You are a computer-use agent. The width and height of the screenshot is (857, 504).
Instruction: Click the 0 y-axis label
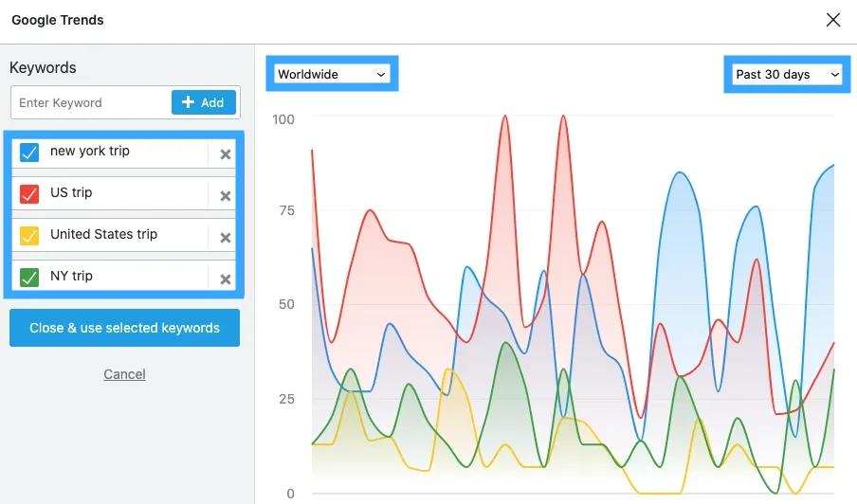290,494
